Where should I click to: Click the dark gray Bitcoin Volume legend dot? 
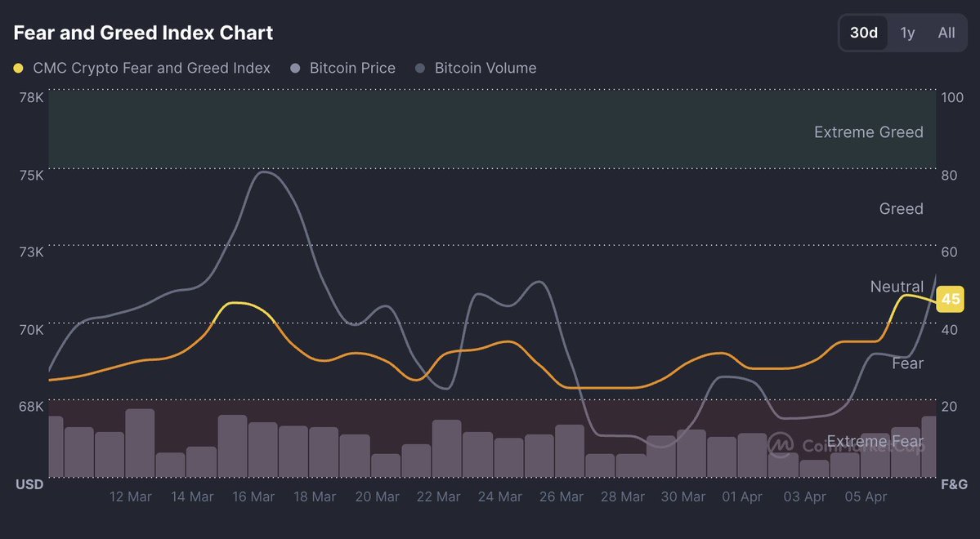tap(421, 69)
